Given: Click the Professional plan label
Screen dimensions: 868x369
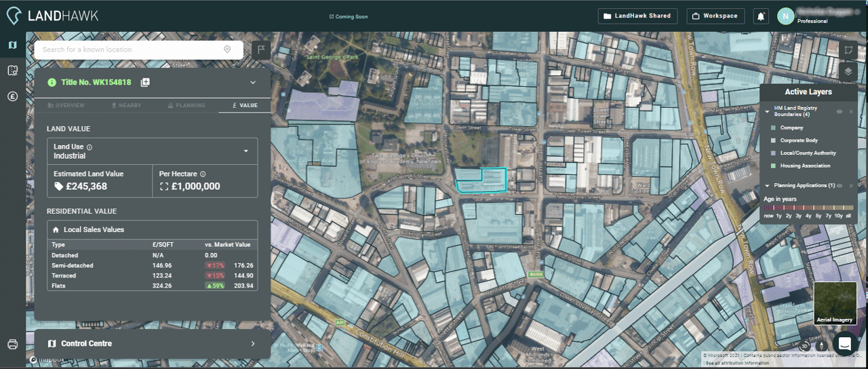Looking at the screenshot, I should [812, 22].
